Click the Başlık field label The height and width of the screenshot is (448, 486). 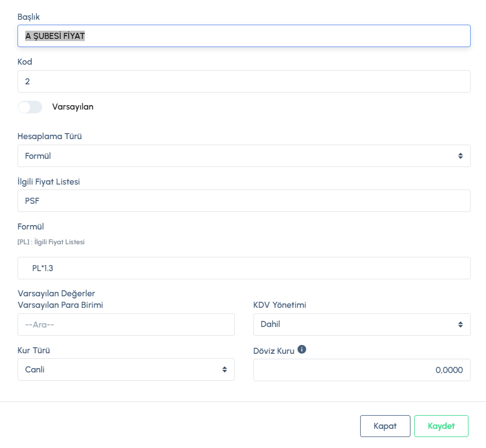pyautogui.click(x=28, y=17)
